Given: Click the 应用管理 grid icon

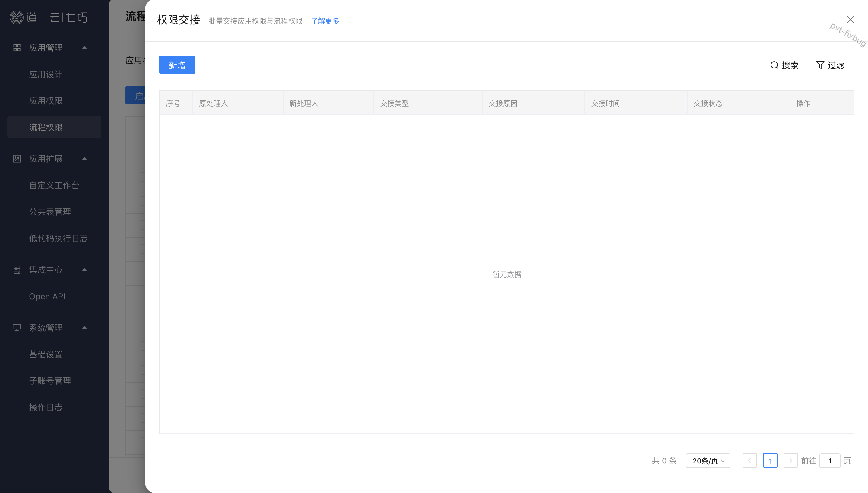Looking at the screenshot, I should click(x=17, y=48).
